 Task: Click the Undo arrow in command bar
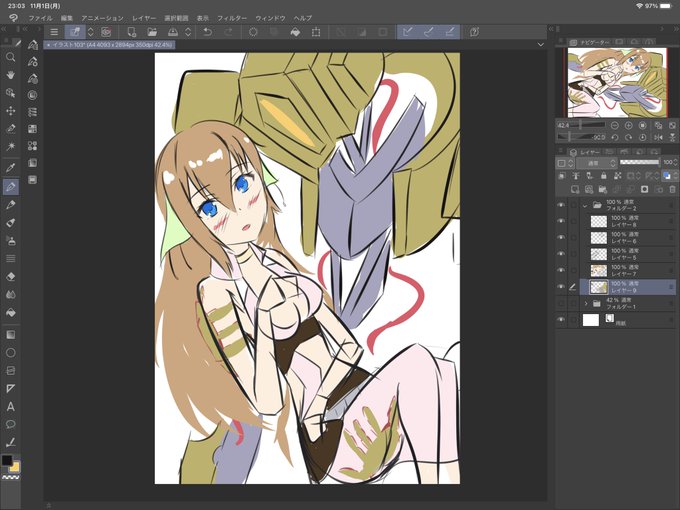208,32
